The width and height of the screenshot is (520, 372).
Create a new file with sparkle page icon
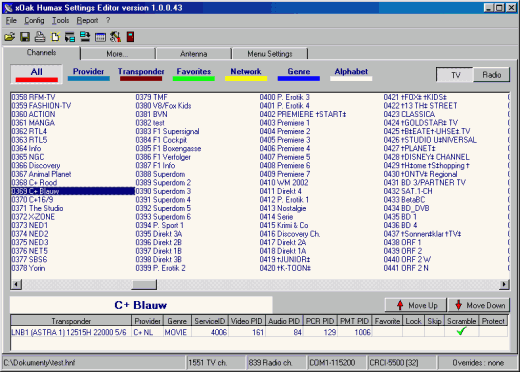[55, 37]
